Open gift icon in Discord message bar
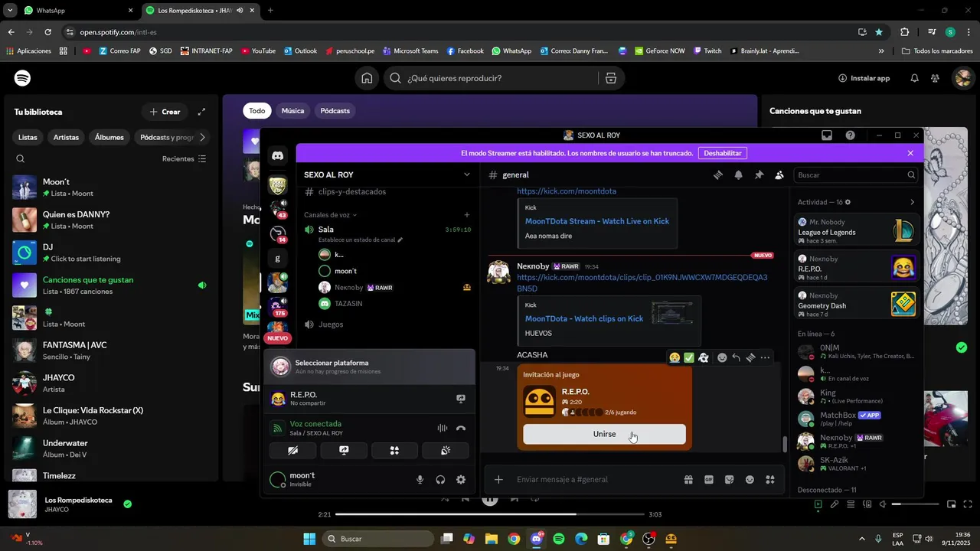 pyautogui.click(x=688, y=480)
